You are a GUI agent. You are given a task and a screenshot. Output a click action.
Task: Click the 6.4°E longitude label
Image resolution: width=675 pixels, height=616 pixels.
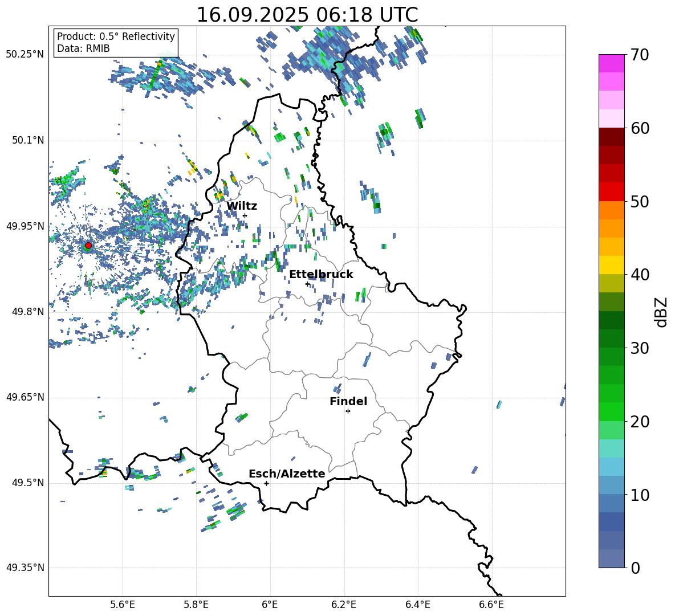click(417, 605)
